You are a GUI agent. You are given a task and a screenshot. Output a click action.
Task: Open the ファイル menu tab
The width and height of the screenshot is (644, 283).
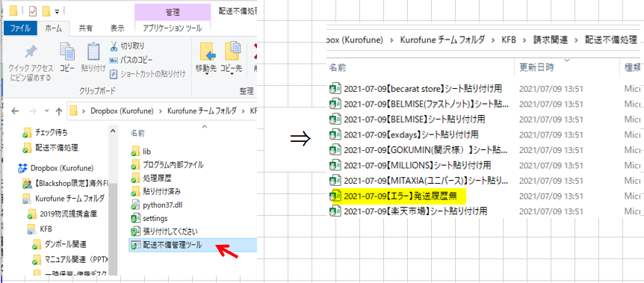pyautogui.click(x=20, y=28)
